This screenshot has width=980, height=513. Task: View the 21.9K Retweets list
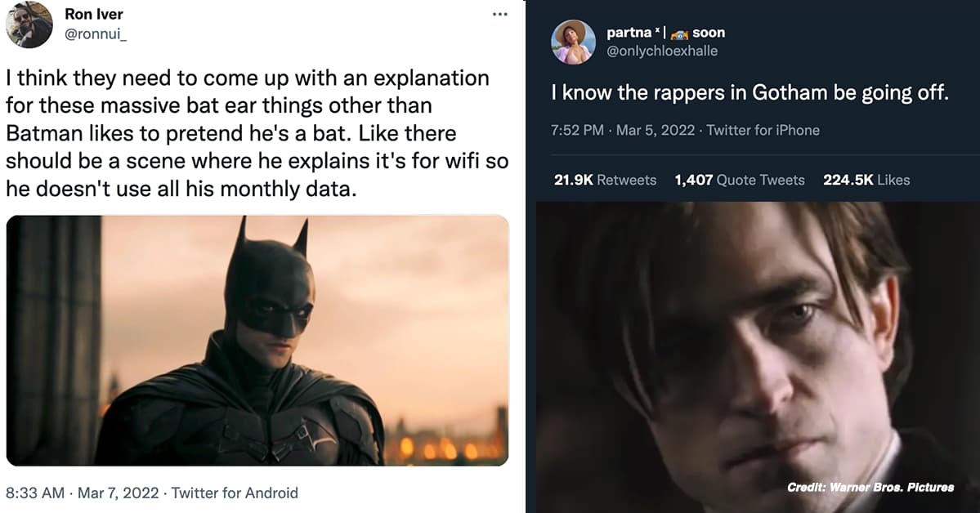[605, 180]
